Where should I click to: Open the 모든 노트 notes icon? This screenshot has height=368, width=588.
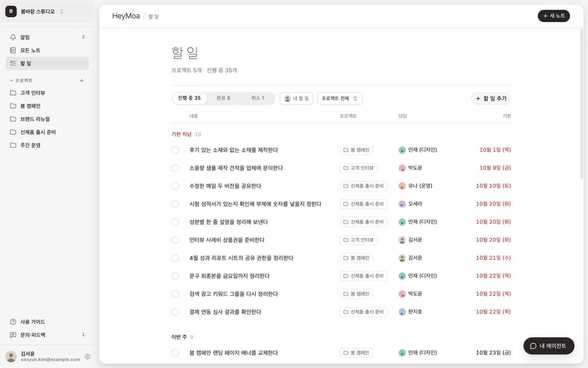point(13,50)
